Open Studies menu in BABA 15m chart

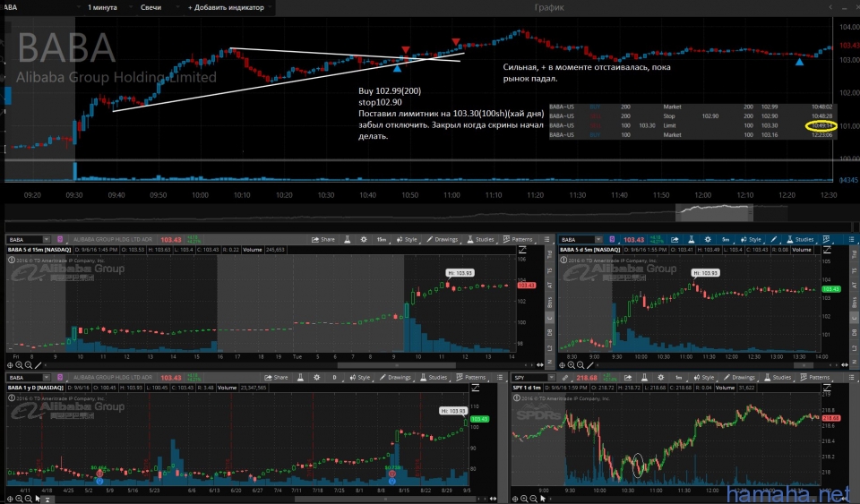(480, 239)
